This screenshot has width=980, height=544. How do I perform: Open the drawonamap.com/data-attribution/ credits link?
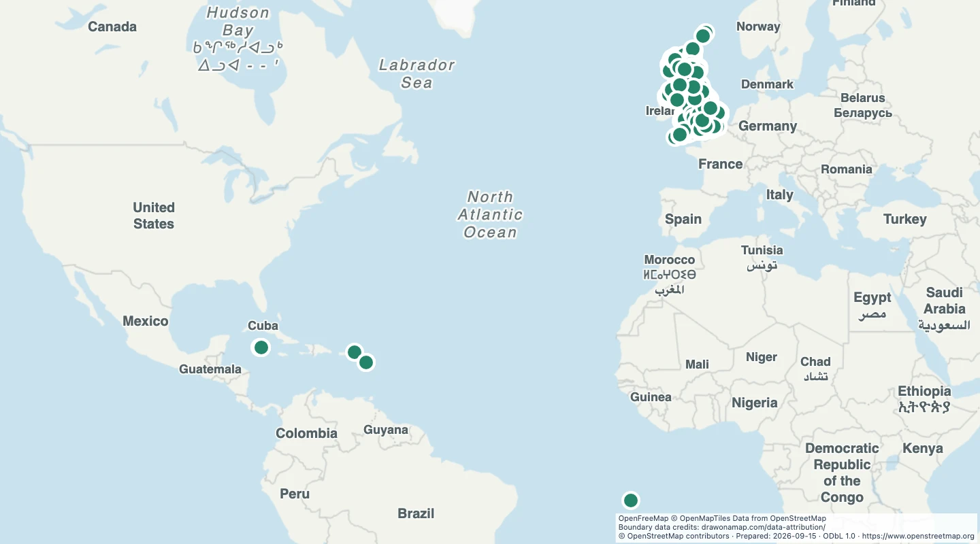(x=765, y=527)
